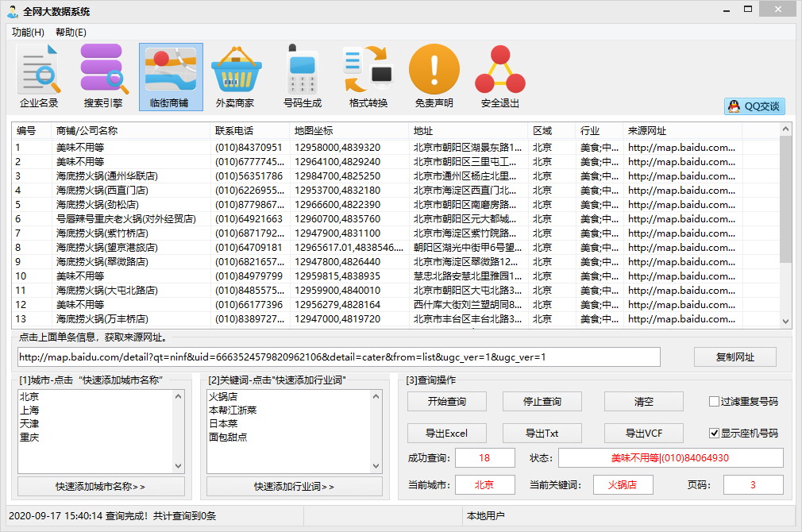The height and width of the screenshot is (532, 802).
Task: View the 免责声明 (disclaimer)
Action: (x=434, y=76)
